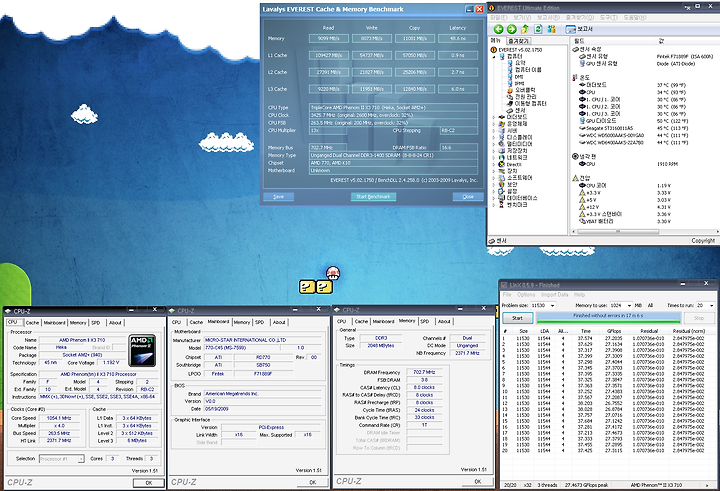
Task: Select the DMI item in EVEREST tree
Action: click(x=516, y=77)
